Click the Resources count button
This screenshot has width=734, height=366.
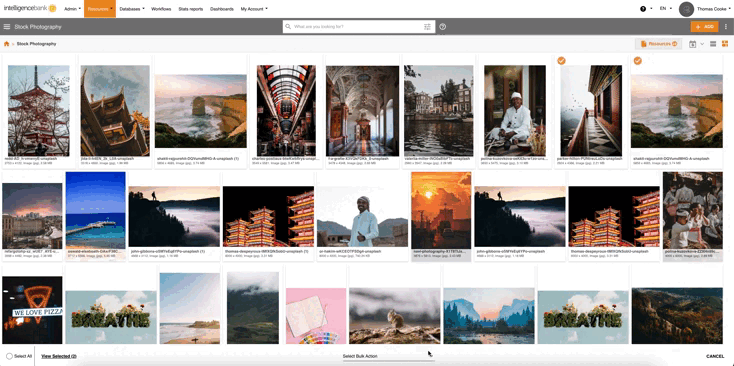(x=659, y=44)
